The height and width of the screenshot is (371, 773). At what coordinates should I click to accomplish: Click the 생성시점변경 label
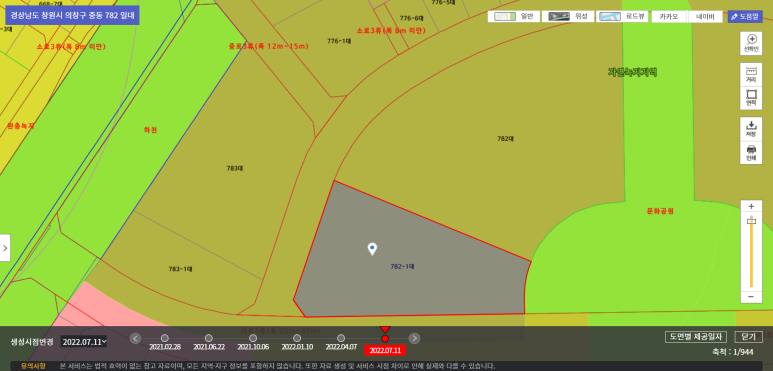click(32, 341)
